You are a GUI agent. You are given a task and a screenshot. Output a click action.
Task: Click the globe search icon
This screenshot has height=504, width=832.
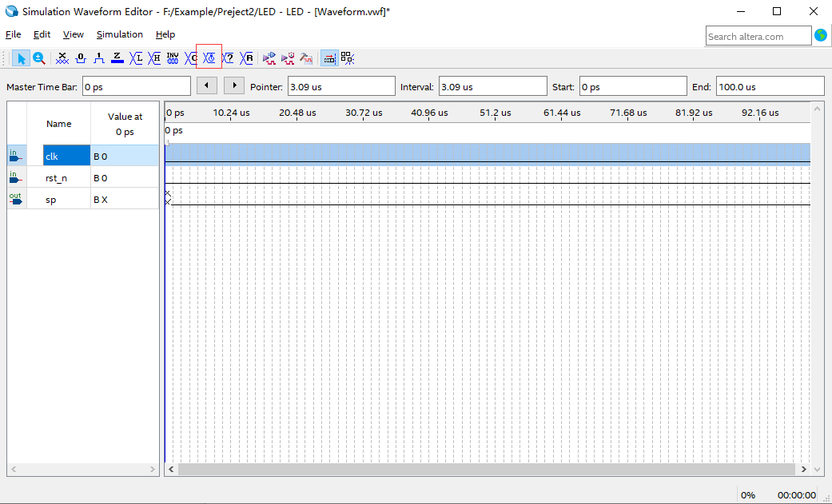pos(821,36)
